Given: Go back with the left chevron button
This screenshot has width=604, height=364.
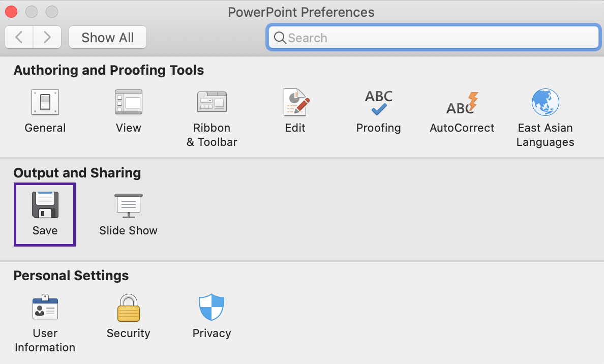Looking at the screenshot, I should pos(19,37).
